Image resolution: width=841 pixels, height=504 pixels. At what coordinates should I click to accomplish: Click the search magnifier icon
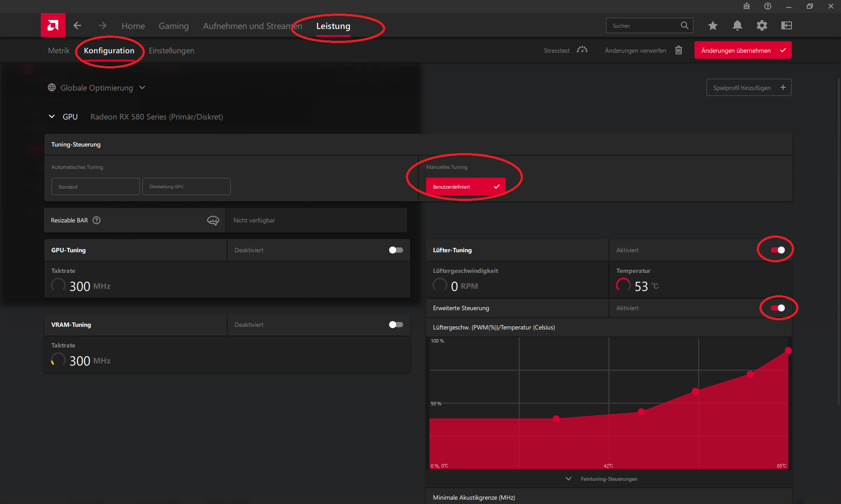(684, 25)
